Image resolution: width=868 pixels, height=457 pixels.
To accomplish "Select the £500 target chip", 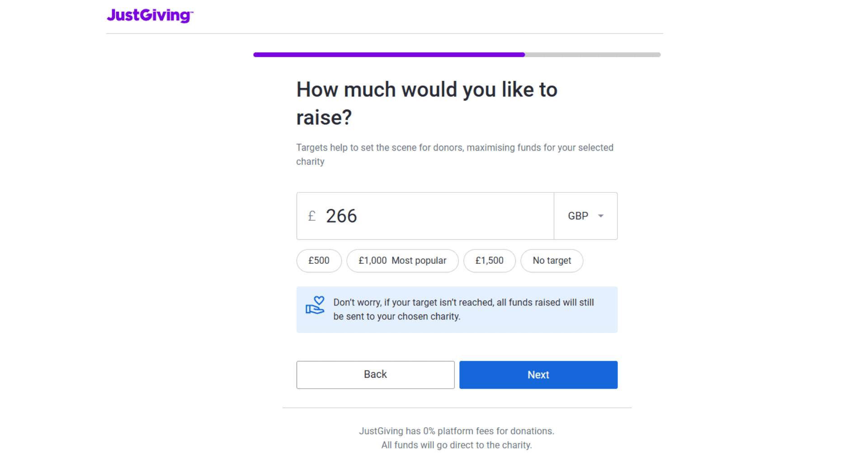I will coord(319,261).
